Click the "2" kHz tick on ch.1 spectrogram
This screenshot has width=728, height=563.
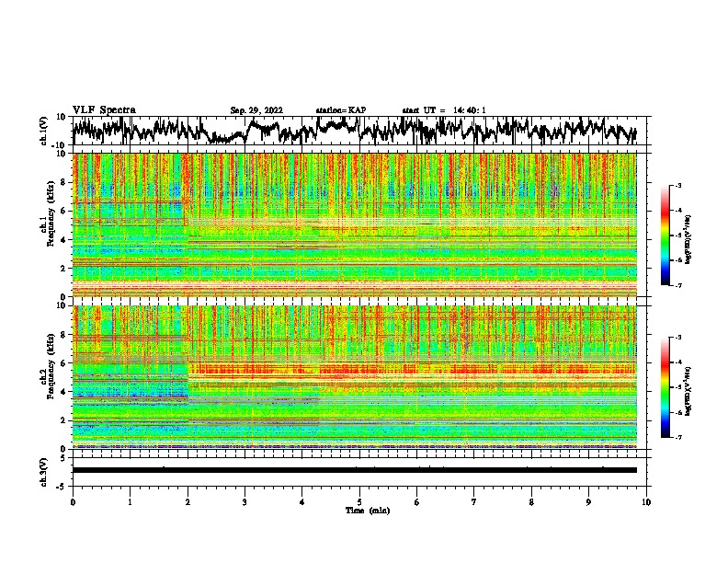(63, 269)
